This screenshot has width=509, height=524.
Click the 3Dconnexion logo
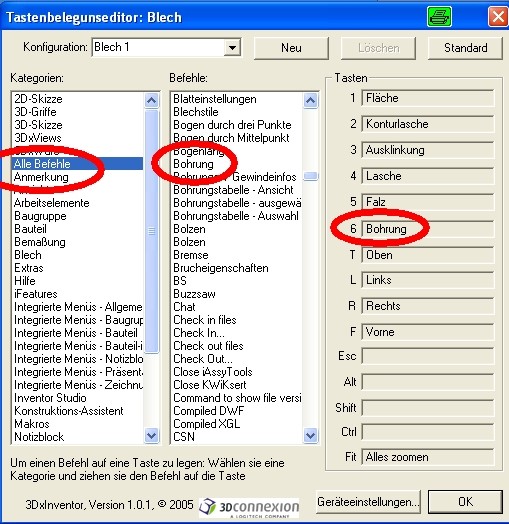[x=249, y=508]
